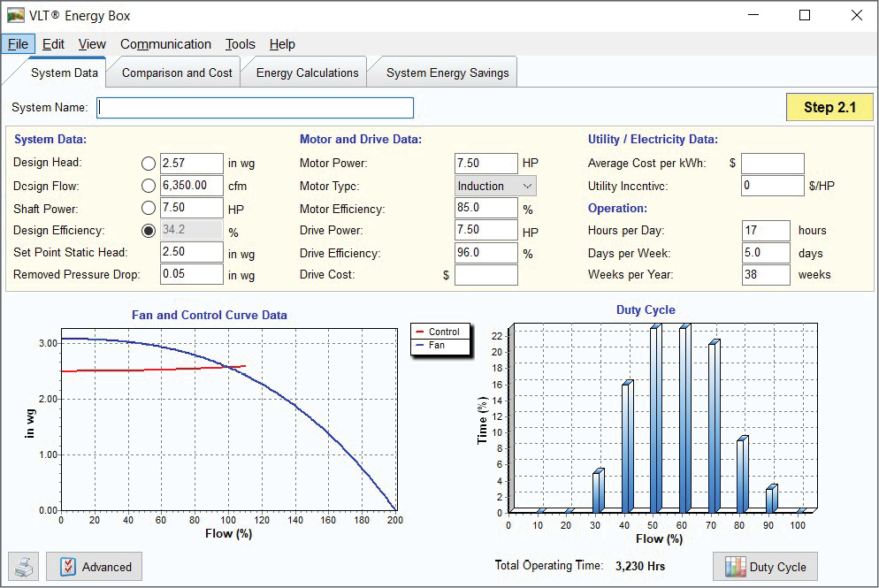This screenshot has width=879, height=588.
Task: Choose the Shaft Power radio button
Action: point(149,209)
